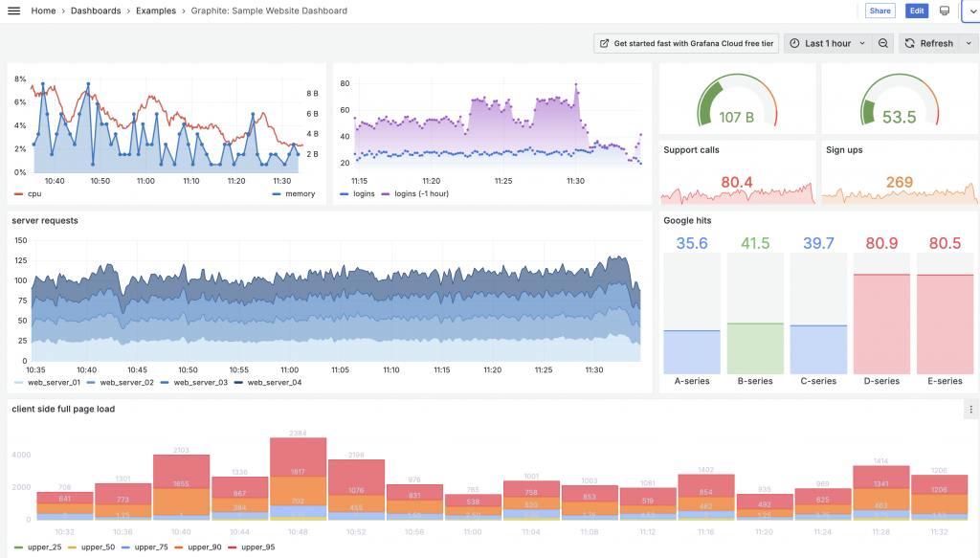
Task: Click the 80.9 value above D-series
Action: point(881,243)
